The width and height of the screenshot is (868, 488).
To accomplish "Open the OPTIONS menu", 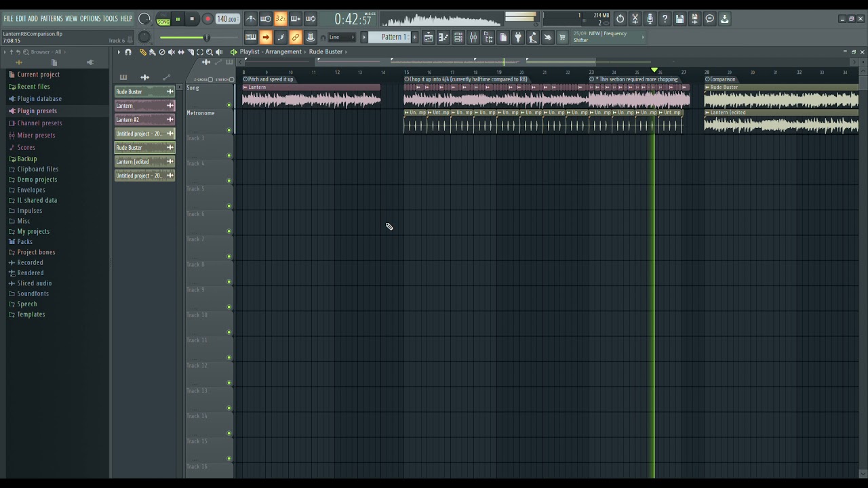I will [90, 19].
